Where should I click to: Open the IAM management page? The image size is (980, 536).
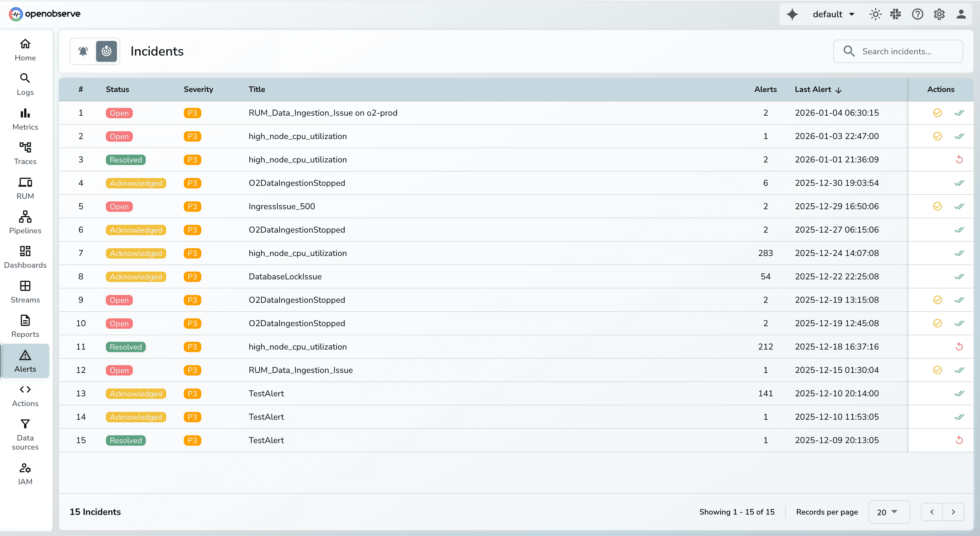tap(25, 473)
